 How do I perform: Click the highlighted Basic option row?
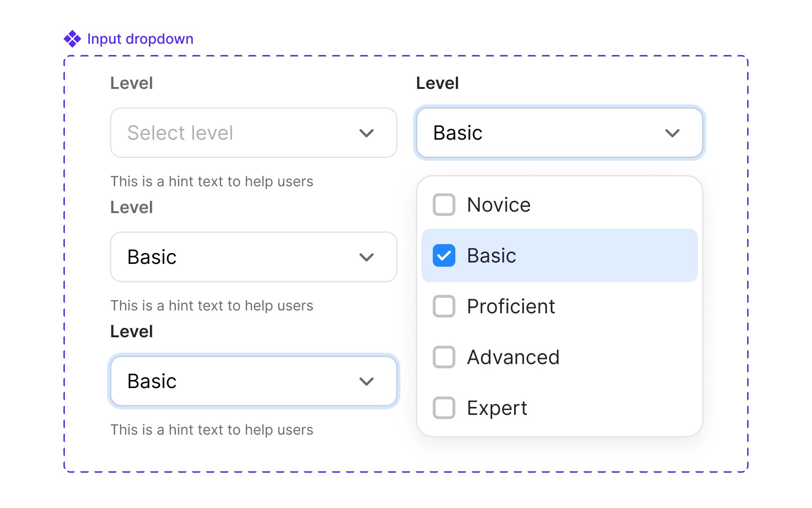pyautogui.click(x=559, y=255)
